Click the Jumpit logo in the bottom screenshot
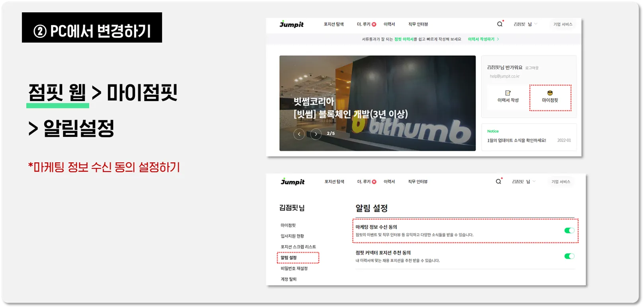The image size is (644, 308). [293, 182]
